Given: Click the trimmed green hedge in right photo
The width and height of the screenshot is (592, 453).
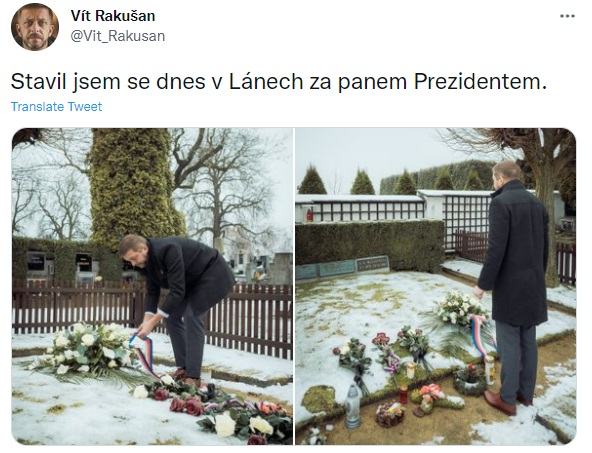Looking at the screenshot, I should point(370,245).
